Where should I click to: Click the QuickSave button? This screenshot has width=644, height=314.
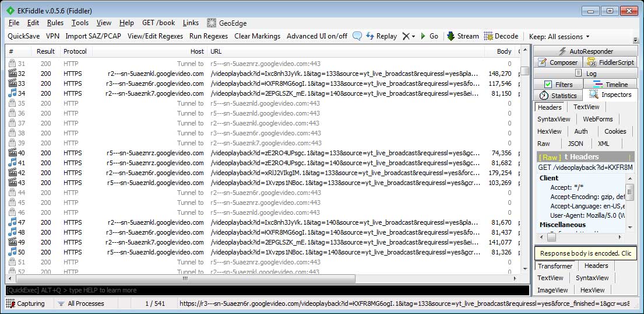(x=24, y=36)
